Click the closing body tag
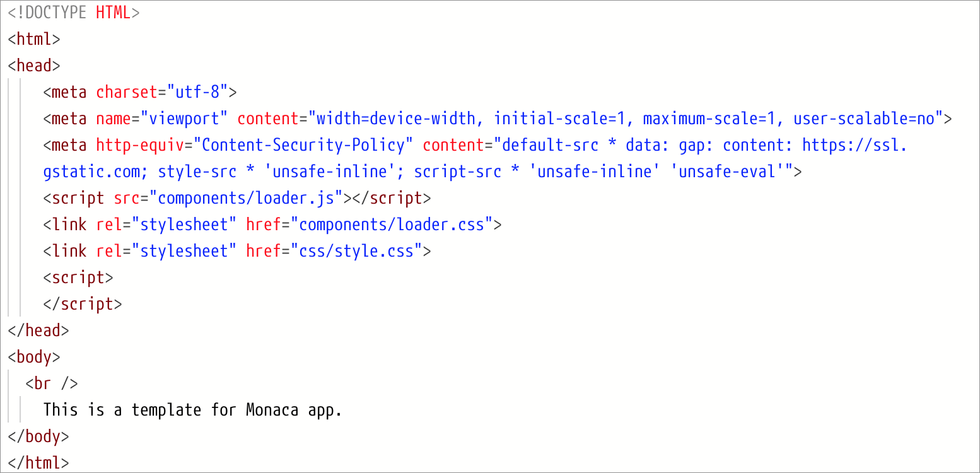Image resolution: width=980 pixels, height=473 pixels. tap(38, 436)
